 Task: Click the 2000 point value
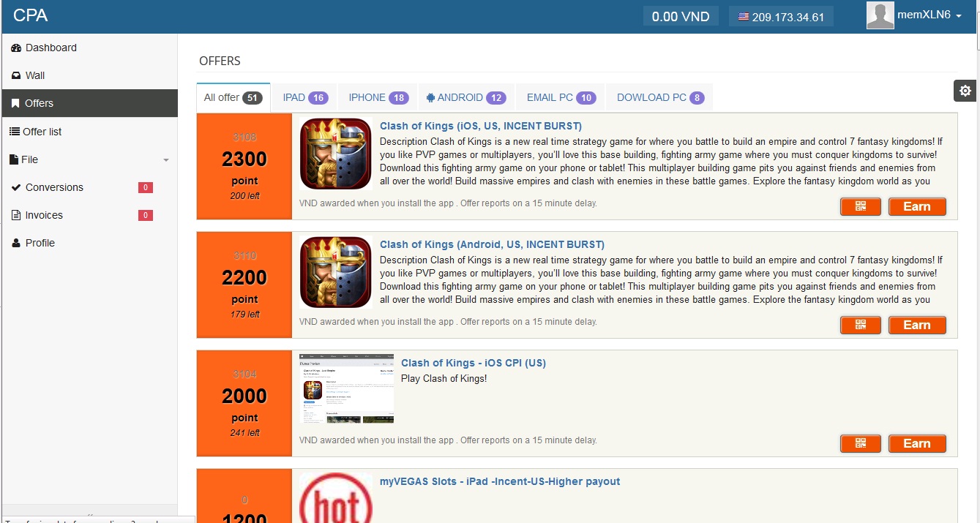tap(244, 396)
